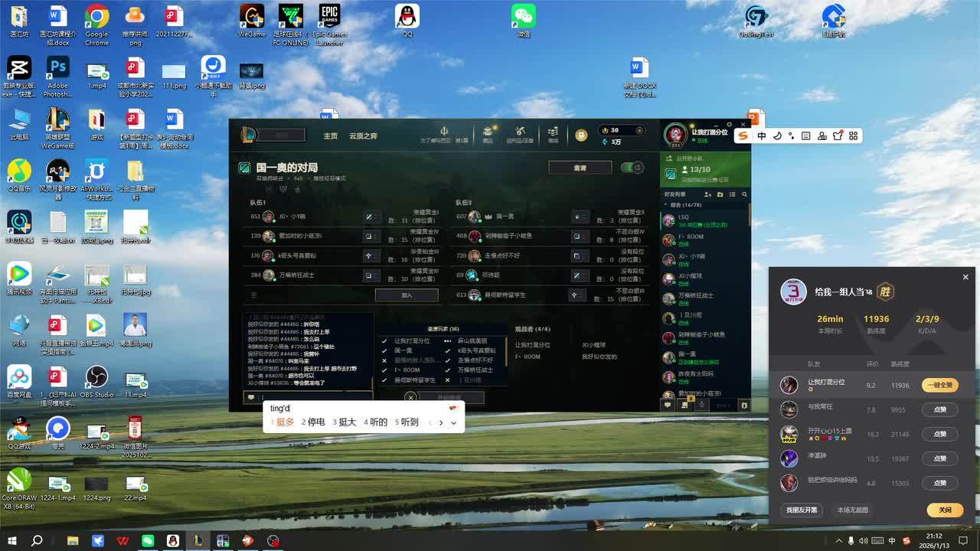Toggle the lobby open party switch
This screenshot has height=551, width=980.
point(632,168)
